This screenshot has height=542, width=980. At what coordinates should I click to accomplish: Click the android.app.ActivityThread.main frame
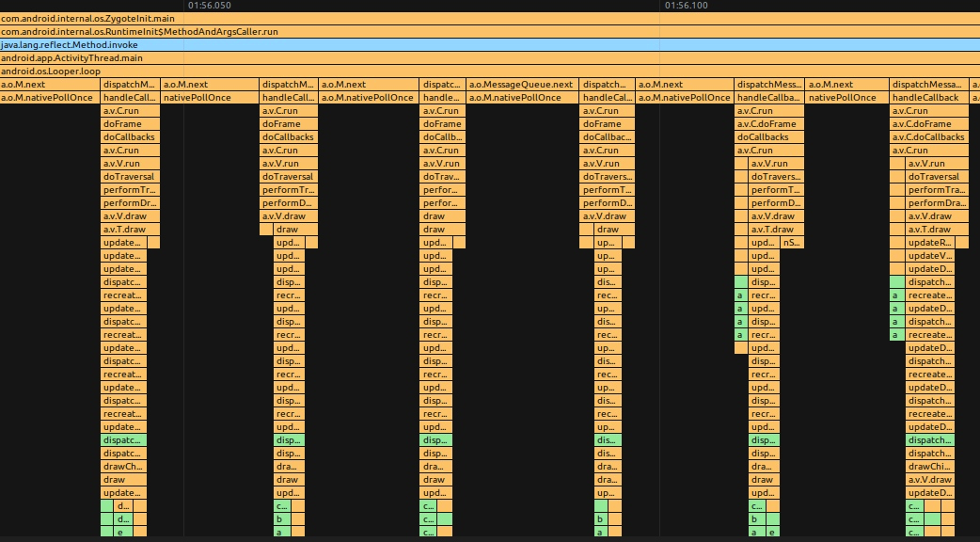tap(490, 58)
